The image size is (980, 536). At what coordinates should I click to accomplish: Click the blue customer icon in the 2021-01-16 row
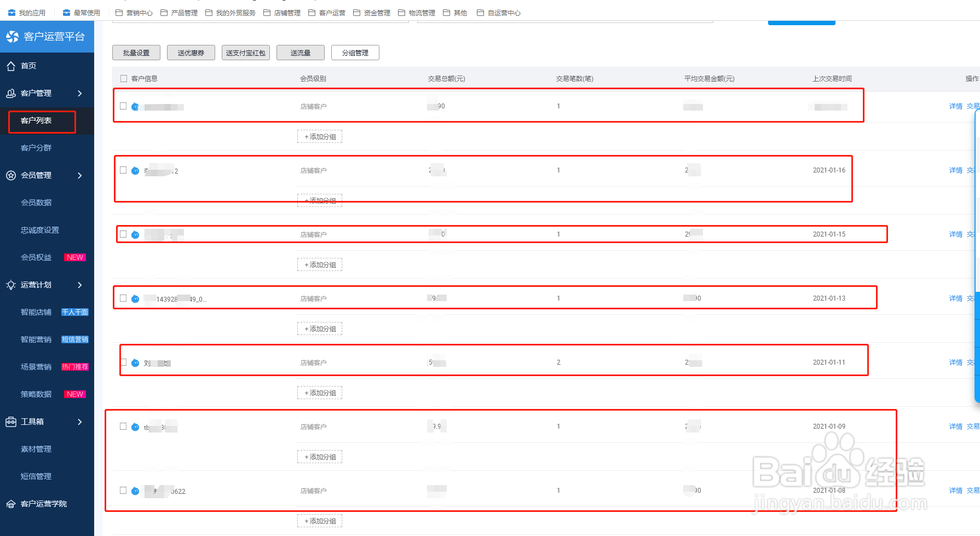(135, 171)
